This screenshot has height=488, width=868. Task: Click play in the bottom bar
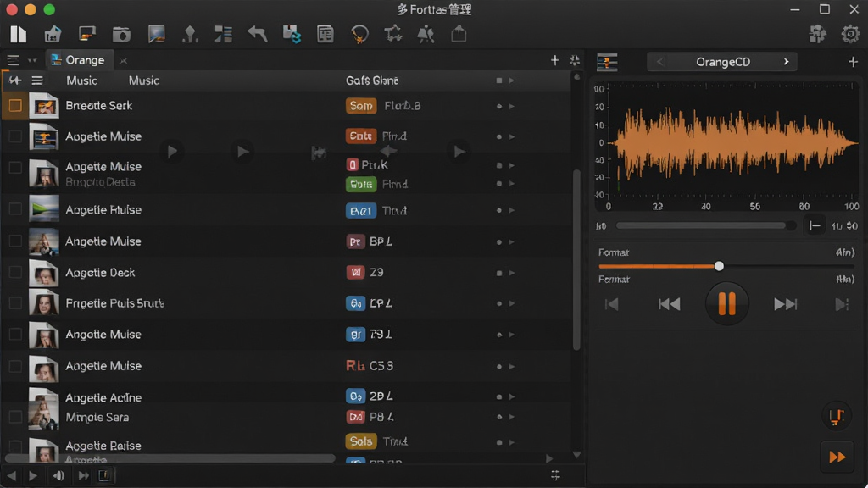point(33,476)
